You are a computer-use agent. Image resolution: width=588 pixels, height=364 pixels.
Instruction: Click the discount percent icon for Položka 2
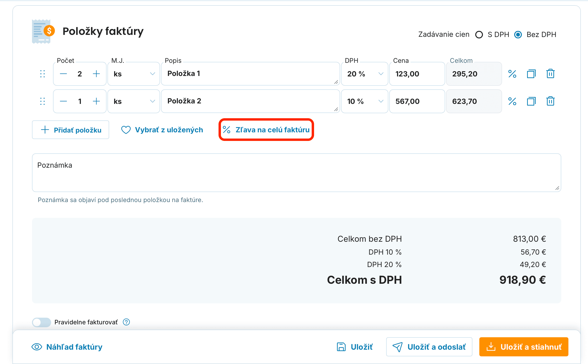coord(512,101)
